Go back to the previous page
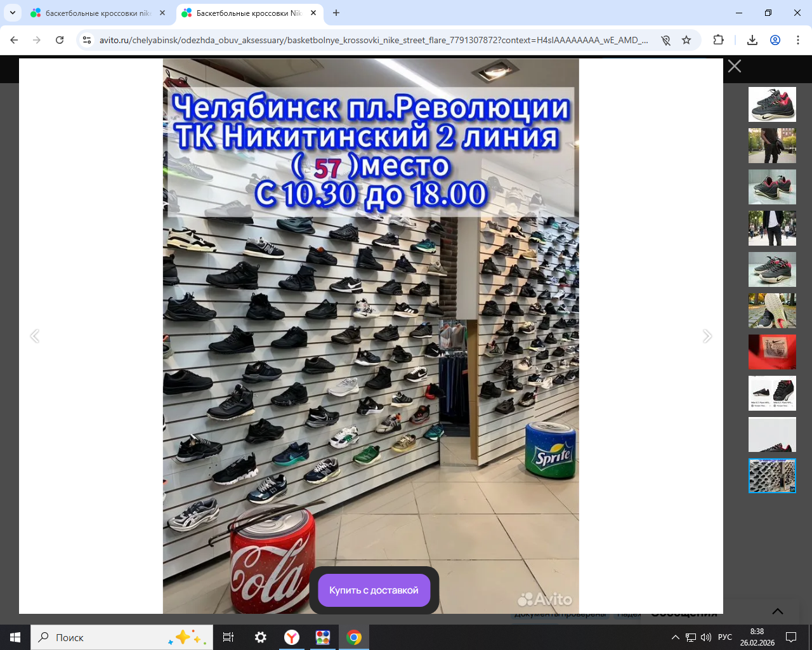The image size is (812, 650). [14, 40]
